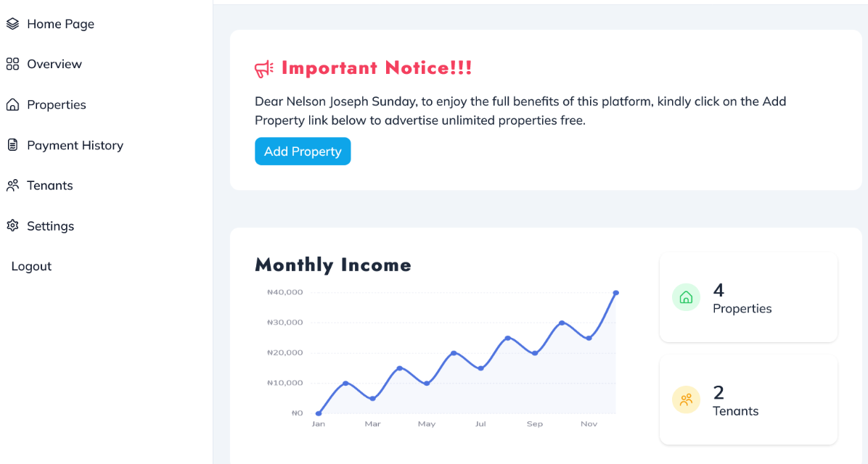Click the Settings gear icon
Viewport: 868px width, 464px height.
(x=12, y=226)
